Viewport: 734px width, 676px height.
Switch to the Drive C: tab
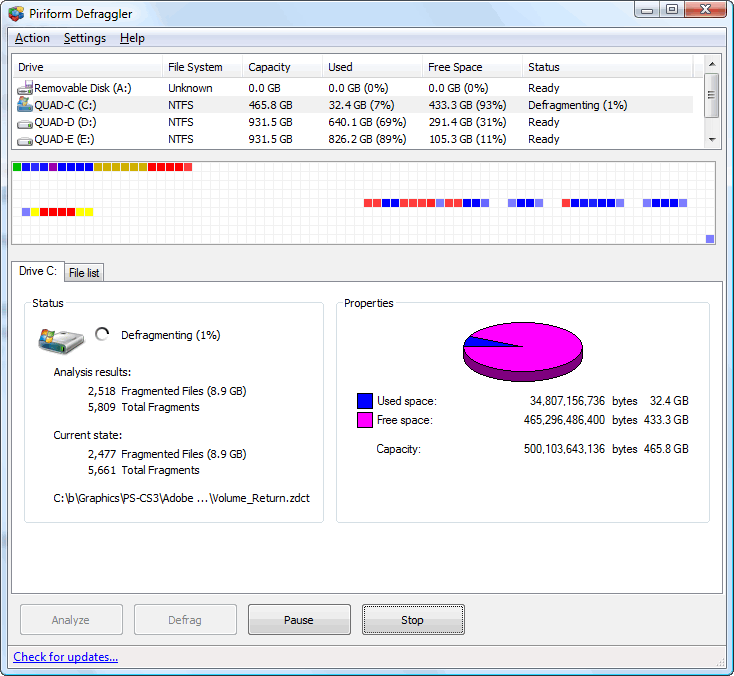(x=38, y=271)
